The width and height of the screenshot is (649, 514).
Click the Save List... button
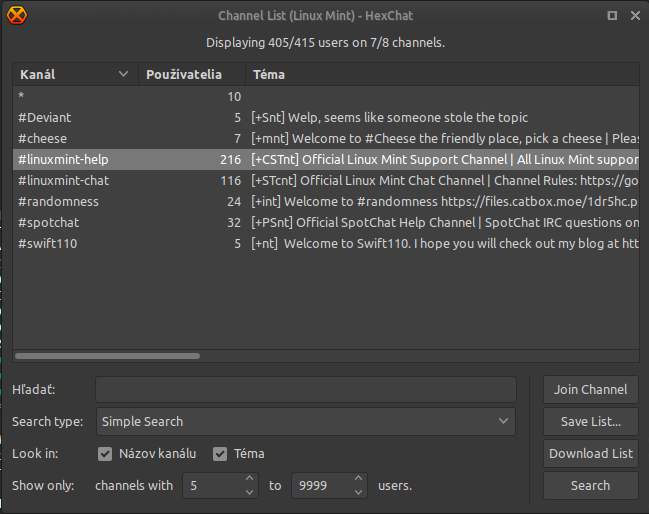(x=590, y=422)
